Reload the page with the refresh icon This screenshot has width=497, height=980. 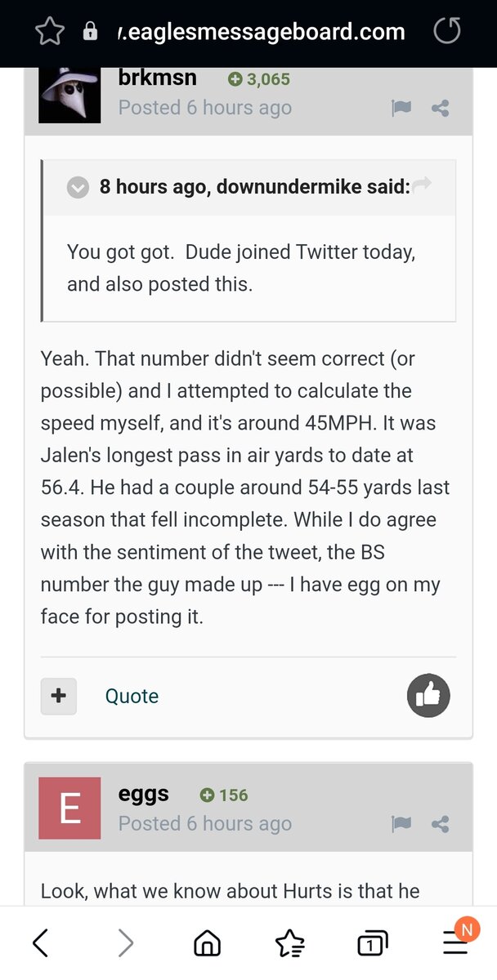446,32
